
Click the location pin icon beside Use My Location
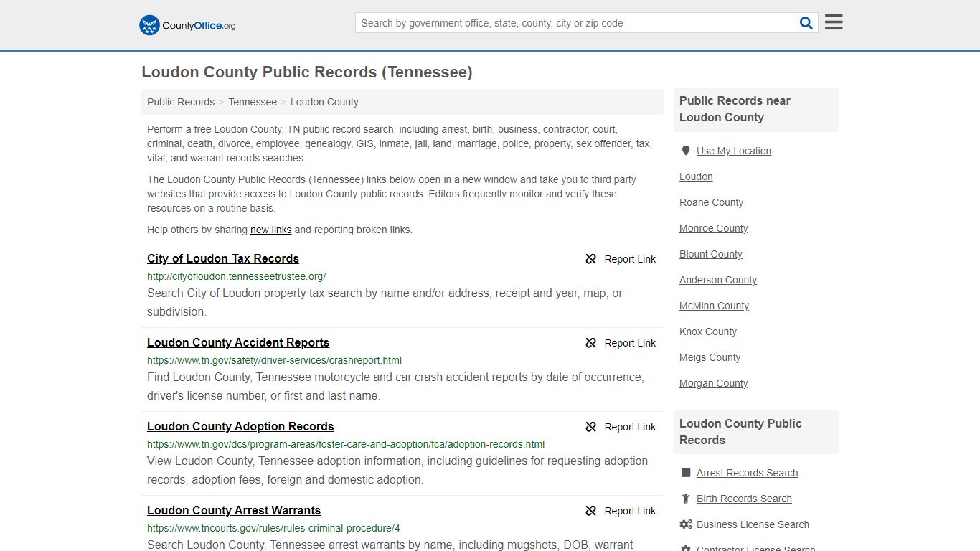(686, 151)
